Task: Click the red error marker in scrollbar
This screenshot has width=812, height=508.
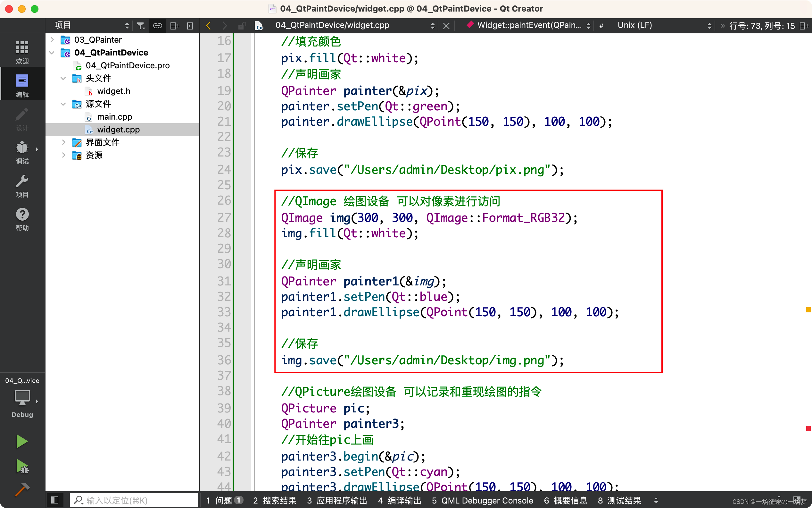Action: coord(808,428)
